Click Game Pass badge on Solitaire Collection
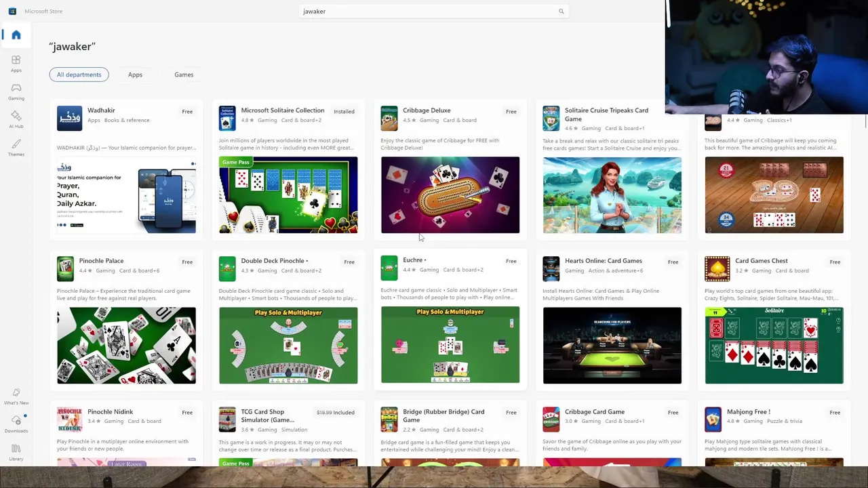 click(235, 162)
